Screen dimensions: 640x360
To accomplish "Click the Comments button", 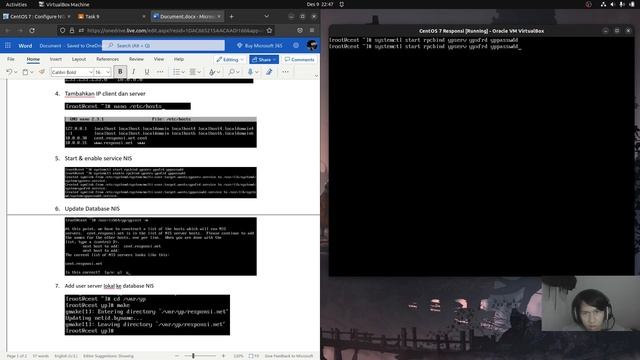I will click(x=299, y=60).
